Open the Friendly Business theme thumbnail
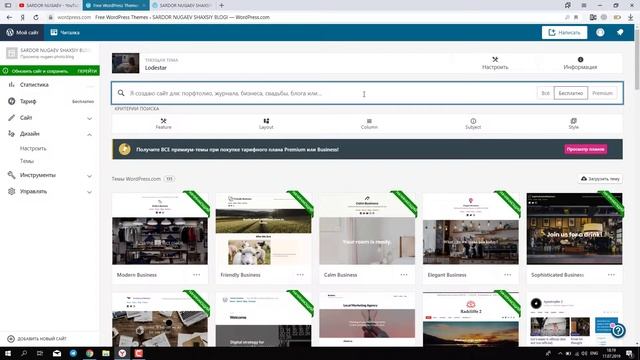640x360 pixels. (x=263, y=229)
